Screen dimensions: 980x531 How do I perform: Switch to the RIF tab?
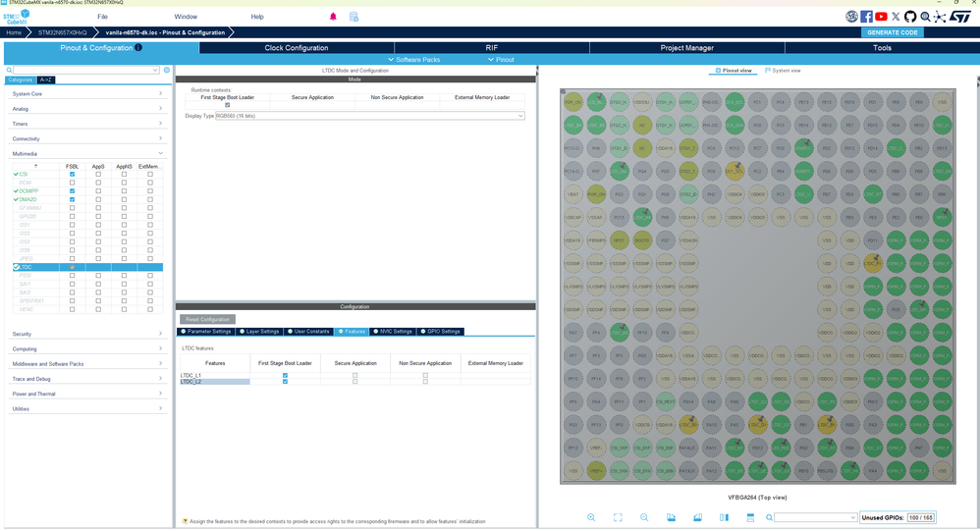coord(492,47)
